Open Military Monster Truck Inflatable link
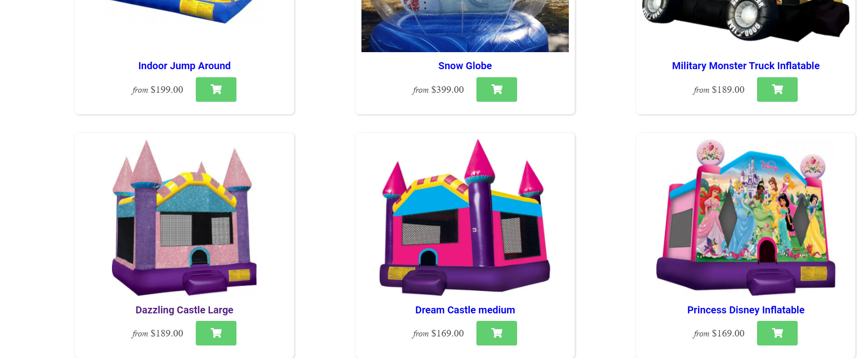 [x=746, y=66]
